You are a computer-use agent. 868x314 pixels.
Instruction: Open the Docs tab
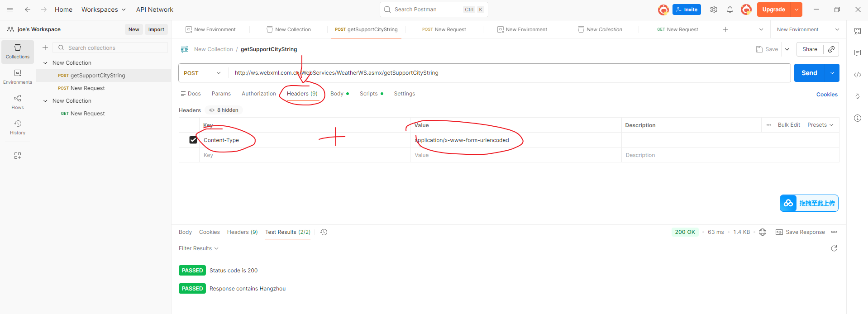pos(191,94)
